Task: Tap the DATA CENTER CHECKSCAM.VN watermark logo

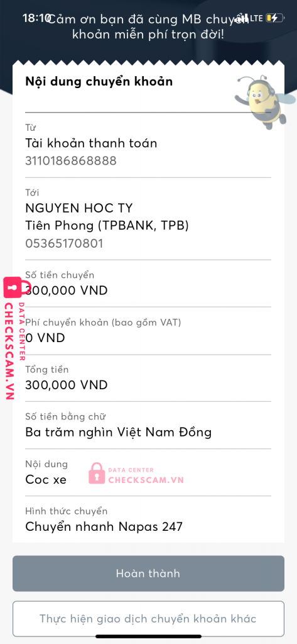Action: [x=136, y=473]
